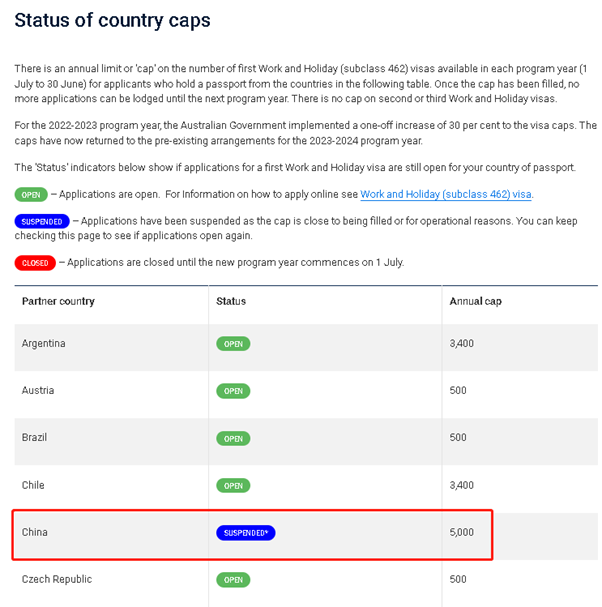The width and height of the screenshot is (602, 607).
Task: Click the Status of country caps heading
Action: click(112, 21)
